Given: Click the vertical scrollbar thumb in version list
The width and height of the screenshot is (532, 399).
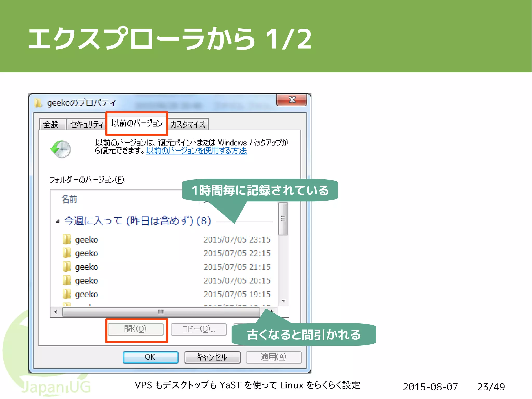Looking at the screenshot, I should 283,219.
